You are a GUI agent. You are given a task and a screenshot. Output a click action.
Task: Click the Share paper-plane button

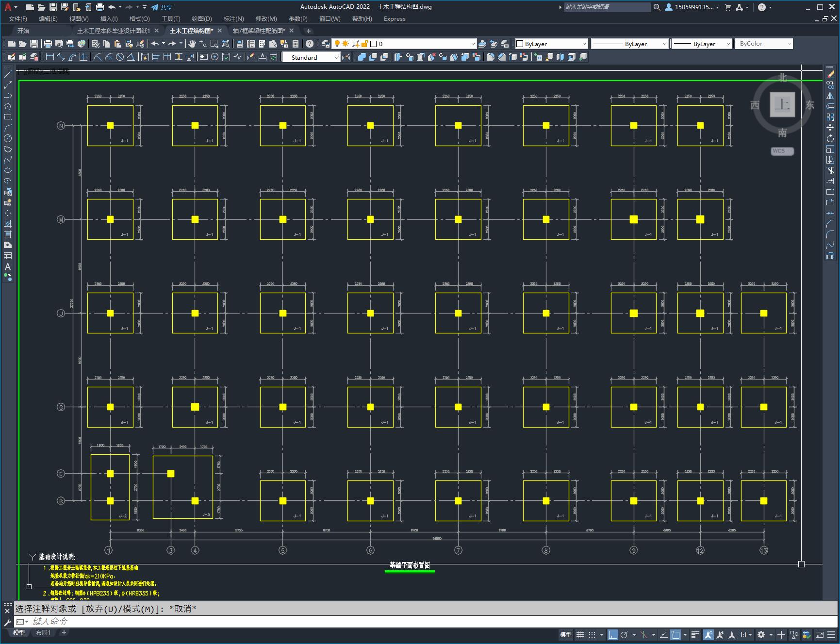click(x=162, y=7)
